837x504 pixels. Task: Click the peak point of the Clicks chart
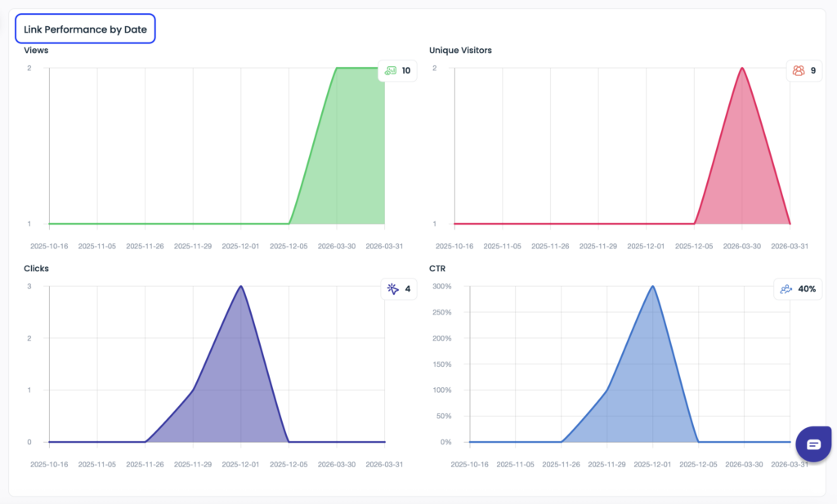coord(241,287)
